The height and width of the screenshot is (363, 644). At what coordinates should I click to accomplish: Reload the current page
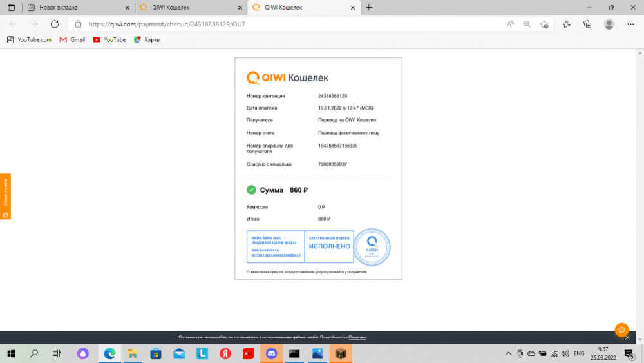point(55,24)
